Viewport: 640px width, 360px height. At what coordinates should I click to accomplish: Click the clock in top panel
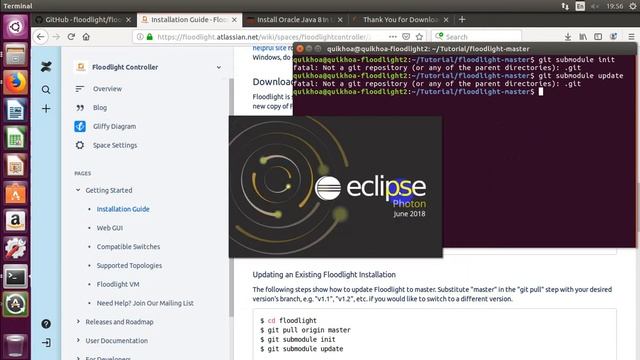pos(614,6)
